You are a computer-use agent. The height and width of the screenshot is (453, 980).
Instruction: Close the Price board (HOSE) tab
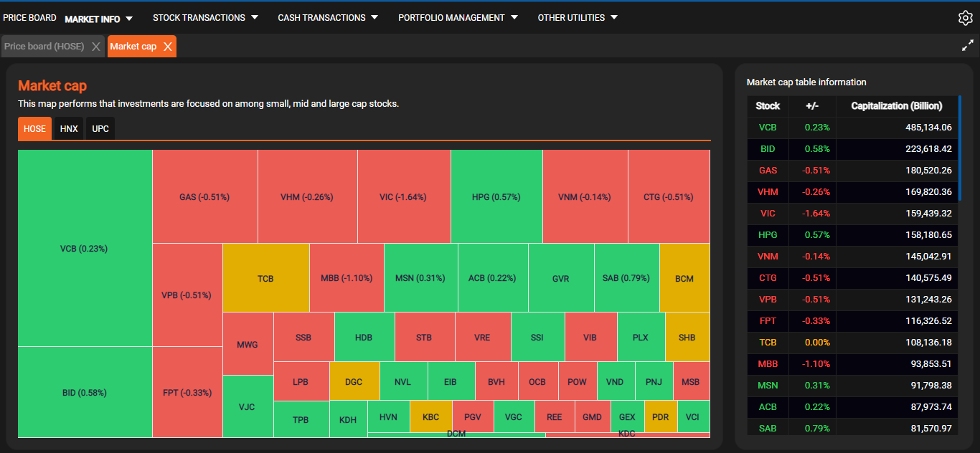point(96,47)
